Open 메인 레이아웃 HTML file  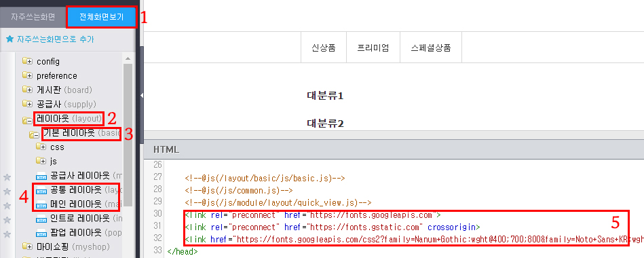click(86, 204)
